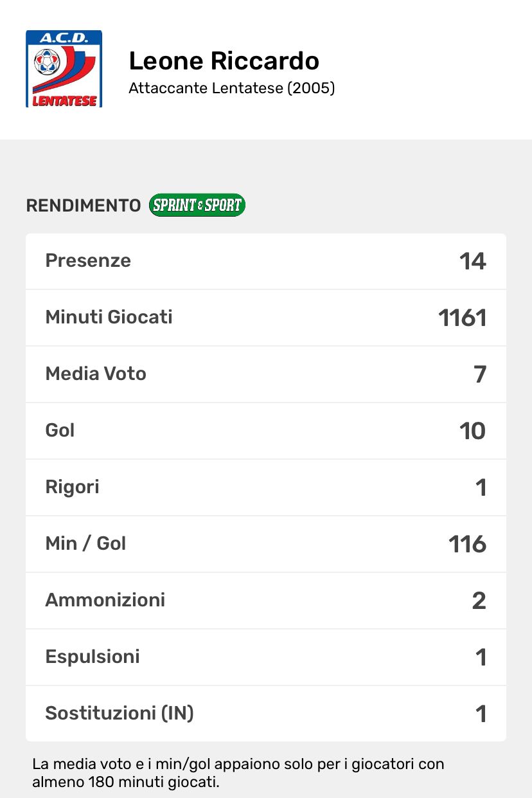
Task: Select the Sostituzioni (IN) row
Action: 266,714
